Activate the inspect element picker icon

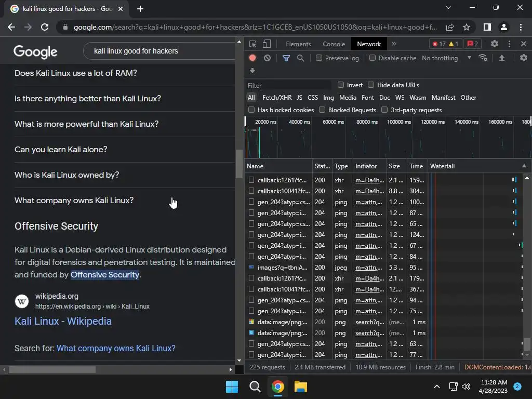[252, 44]
